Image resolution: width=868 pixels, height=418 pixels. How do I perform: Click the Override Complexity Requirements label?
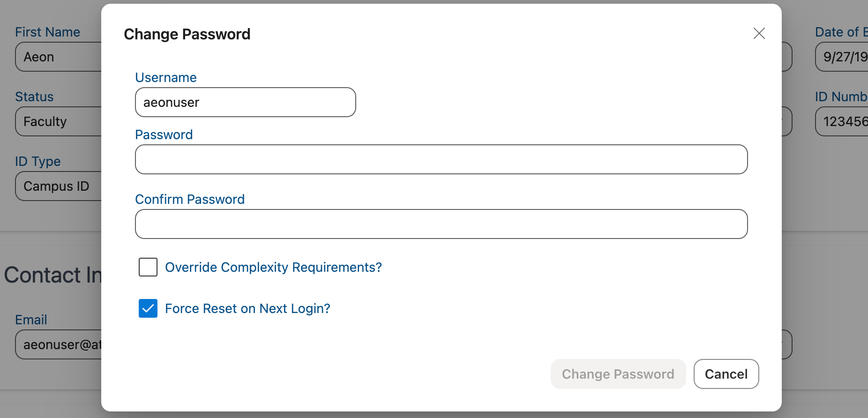tap(273, 267)
